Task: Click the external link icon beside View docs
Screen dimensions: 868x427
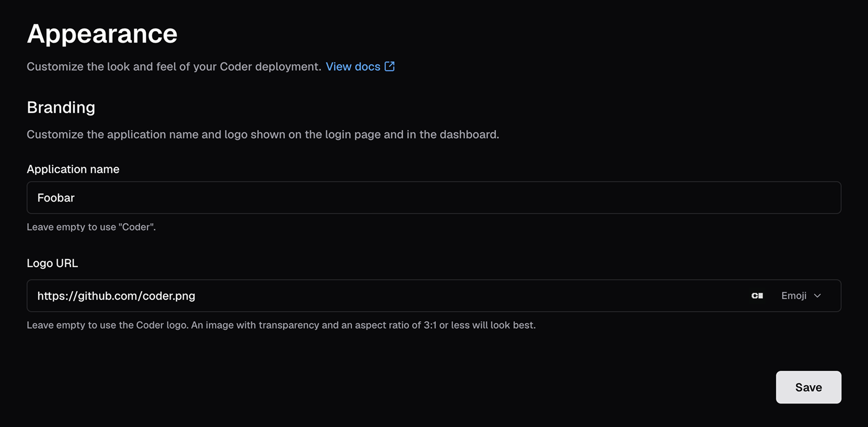Action: coord(389,66)
